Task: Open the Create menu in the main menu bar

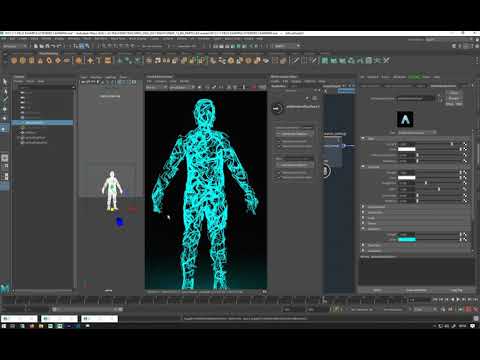Action: coord(23,39)
